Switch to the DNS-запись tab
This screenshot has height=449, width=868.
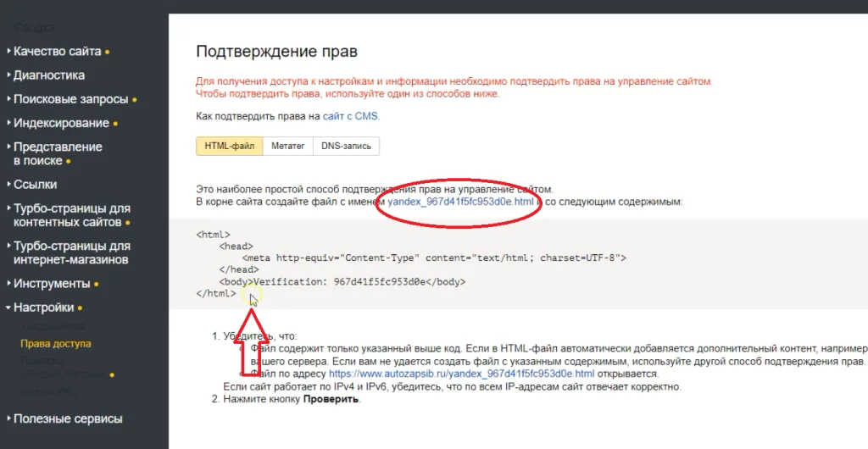pyautogui.click(x=346, y=147)
